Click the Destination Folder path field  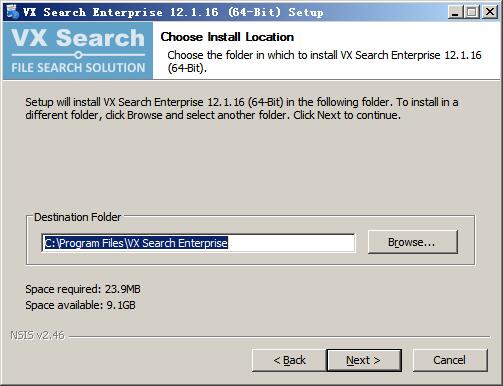point(198,243)
